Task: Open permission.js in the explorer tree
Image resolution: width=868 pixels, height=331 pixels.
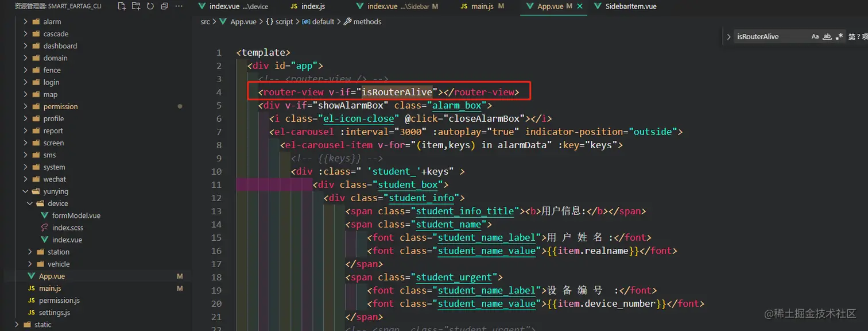Action: click(x=59, y=300)
